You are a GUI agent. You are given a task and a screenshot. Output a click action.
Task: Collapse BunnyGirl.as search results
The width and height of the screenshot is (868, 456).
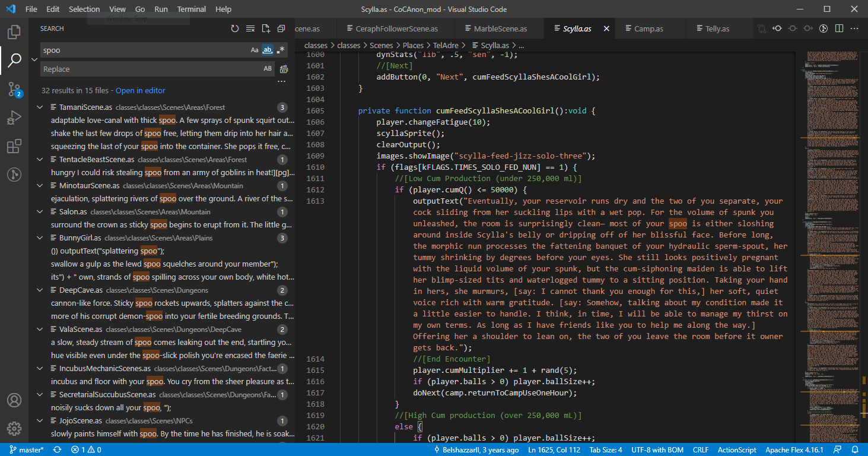[x=40, y=238]
